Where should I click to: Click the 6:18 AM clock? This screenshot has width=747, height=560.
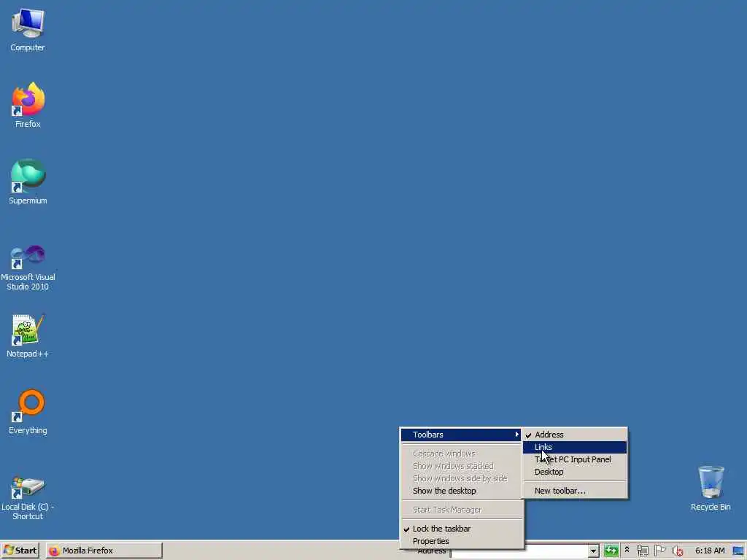(x=710, y=551)
